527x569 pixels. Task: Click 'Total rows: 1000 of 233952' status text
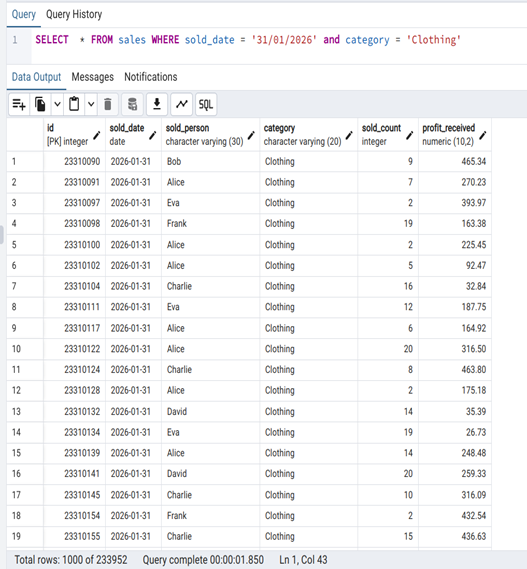point(71,560)
